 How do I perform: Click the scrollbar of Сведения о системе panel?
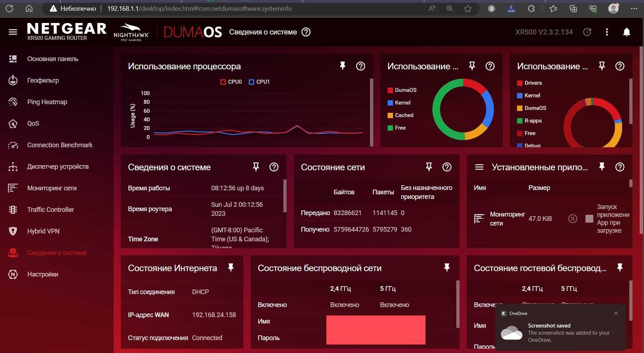[x=285, y=196]
